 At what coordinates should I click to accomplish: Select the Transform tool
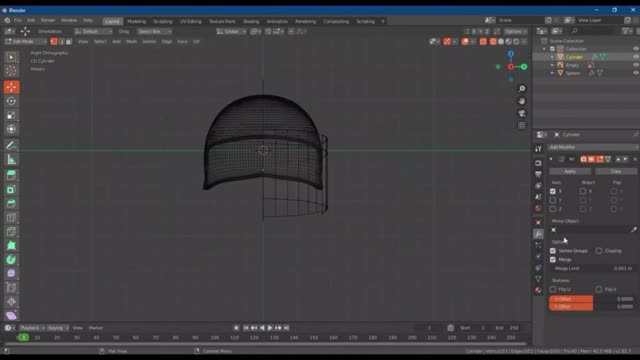click(x=11, y=129)
